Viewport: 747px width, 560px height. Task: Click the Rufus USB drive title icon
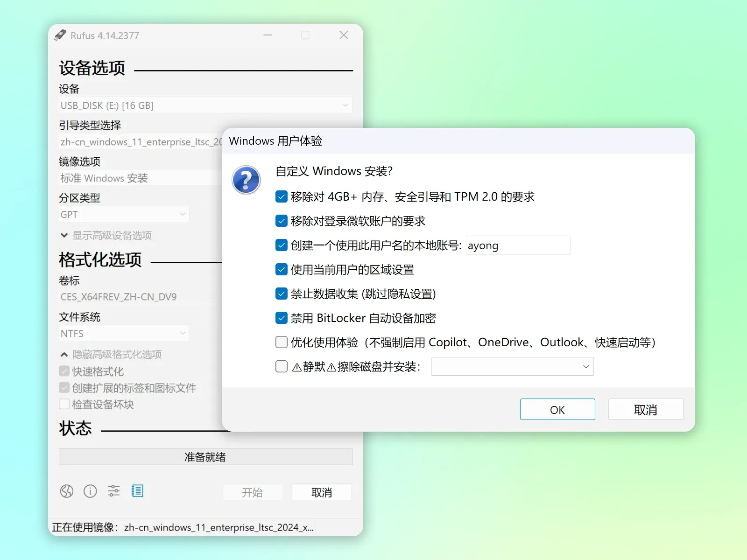tap(60, 35)
